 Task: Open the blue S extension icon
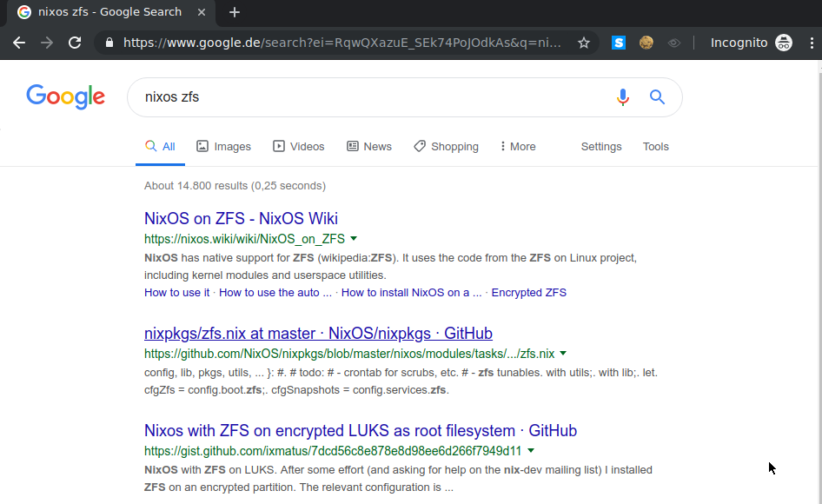coord(619,43)
